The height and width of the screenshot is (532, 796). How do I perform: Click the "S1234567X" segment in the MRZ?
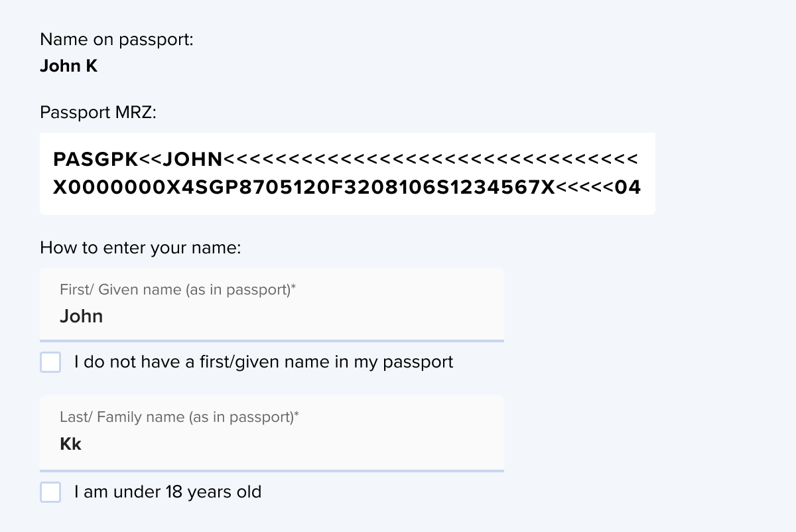(x=492, y=188)
